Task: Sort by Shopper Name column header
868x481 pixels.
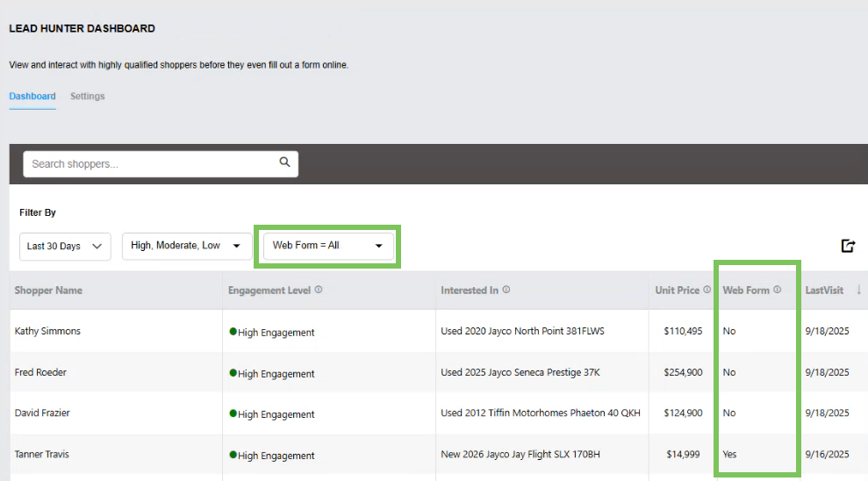Action: click(x=49, y=291)
